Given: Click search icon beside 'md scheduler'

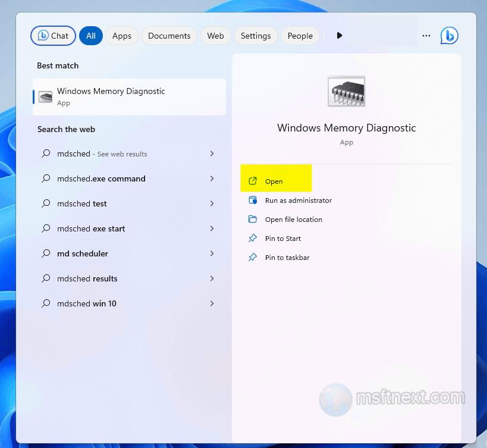Looking at the screenshot, I should 46,253.
